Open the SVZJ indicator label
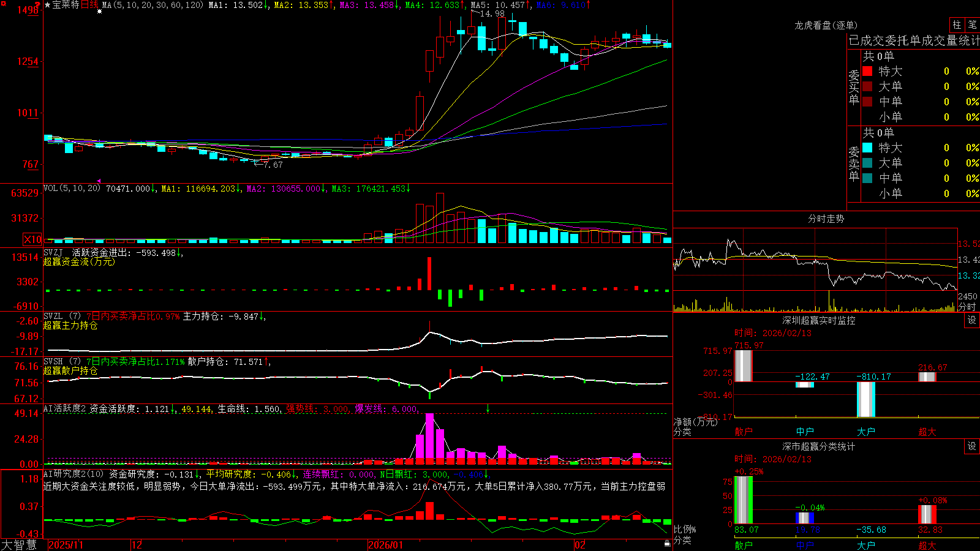This screenshot has height=551, width=980. pos(53,252)
